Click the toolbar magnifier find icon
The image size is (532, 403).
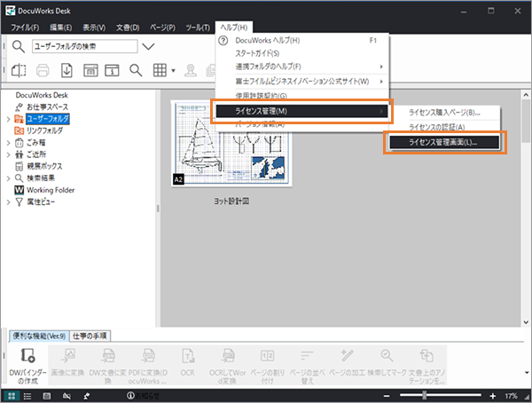pos(136,71)
